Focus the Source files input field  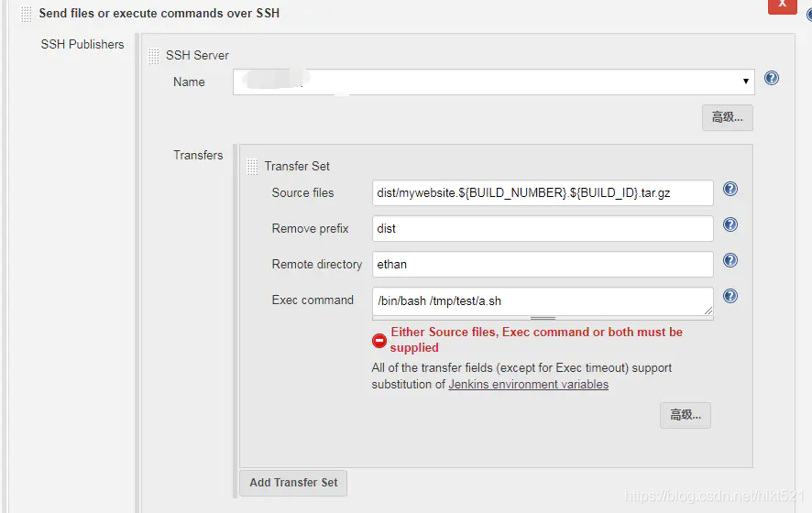pos(543,192)
